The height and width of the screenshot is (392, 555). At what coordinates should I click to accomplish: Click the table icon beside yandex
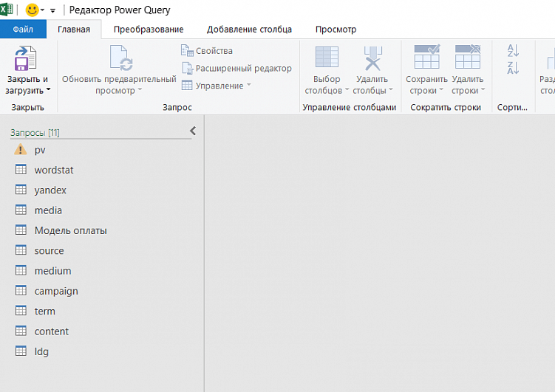(x=21, y=190)
